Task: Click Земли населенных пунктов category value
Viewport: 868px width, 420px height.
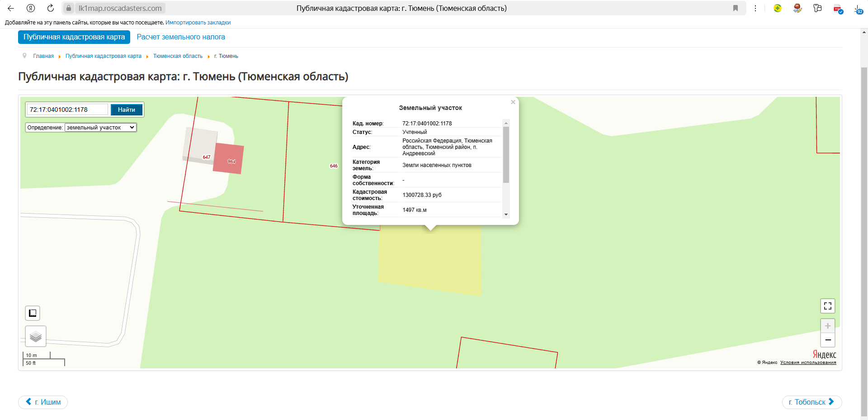Action: point(437,165)
